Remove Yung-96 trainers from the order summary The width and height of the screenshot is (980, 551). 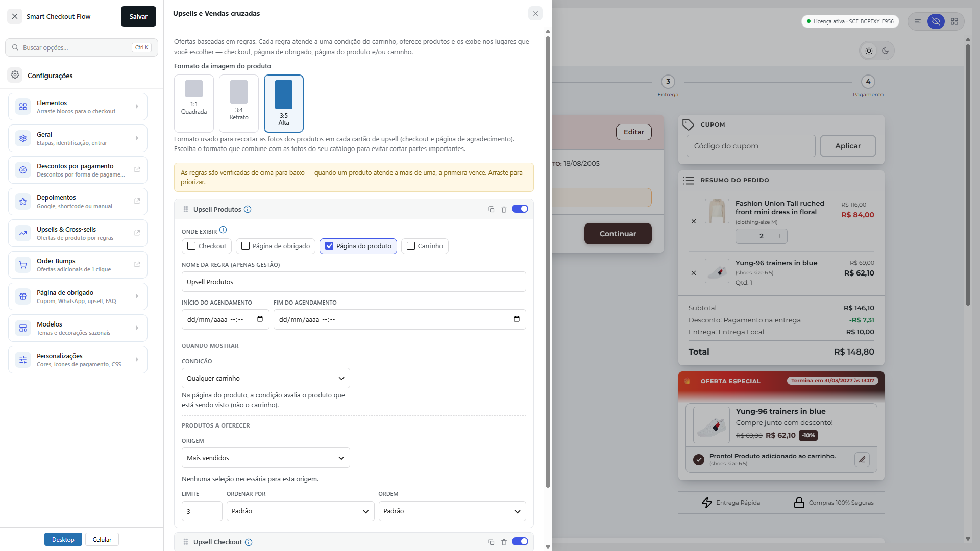point(694,273)
